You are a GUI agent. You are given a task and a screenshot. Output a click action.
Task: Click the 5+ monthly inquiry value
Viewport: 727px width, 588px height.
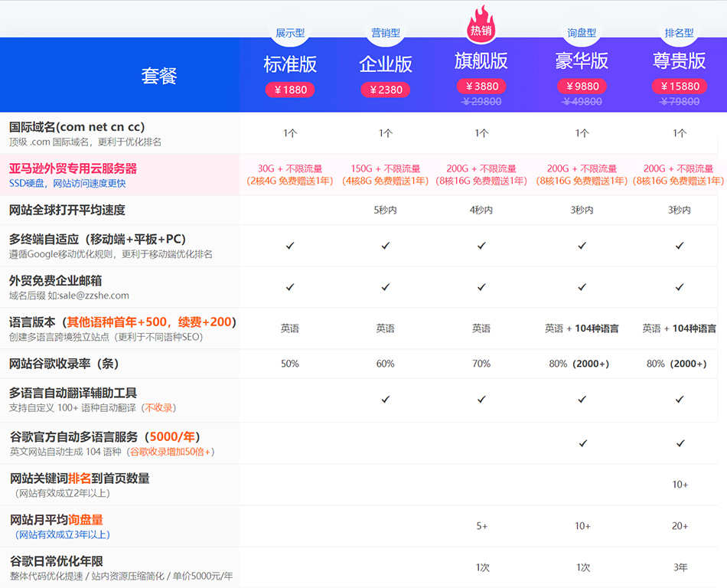(482, 526)
